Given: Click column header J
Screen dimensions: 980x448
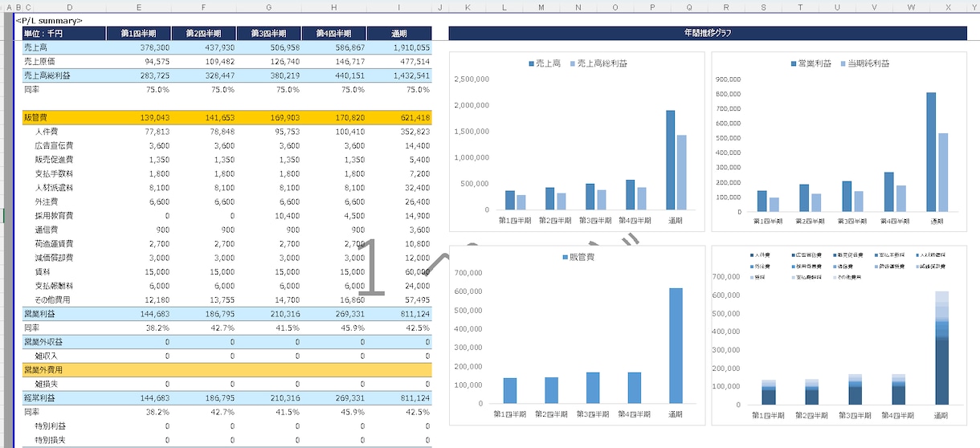Looking at the screenshot, I should click(x=440, y=7).
